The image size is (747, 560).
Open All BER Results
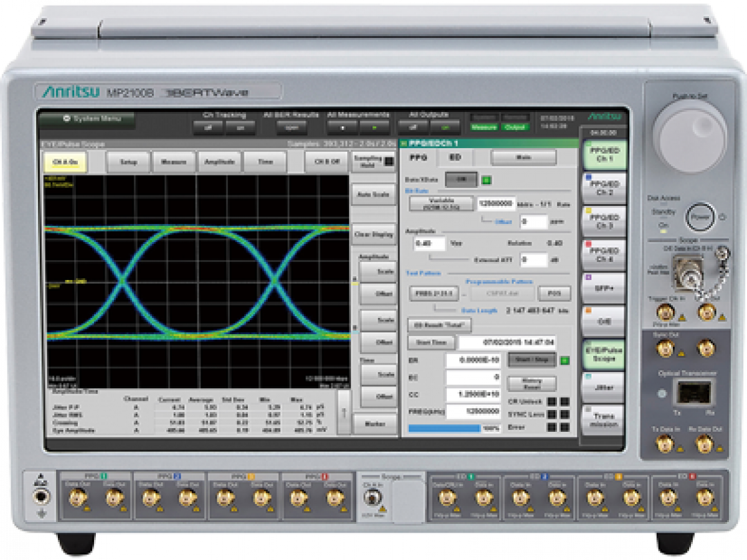tap(291, 127)
